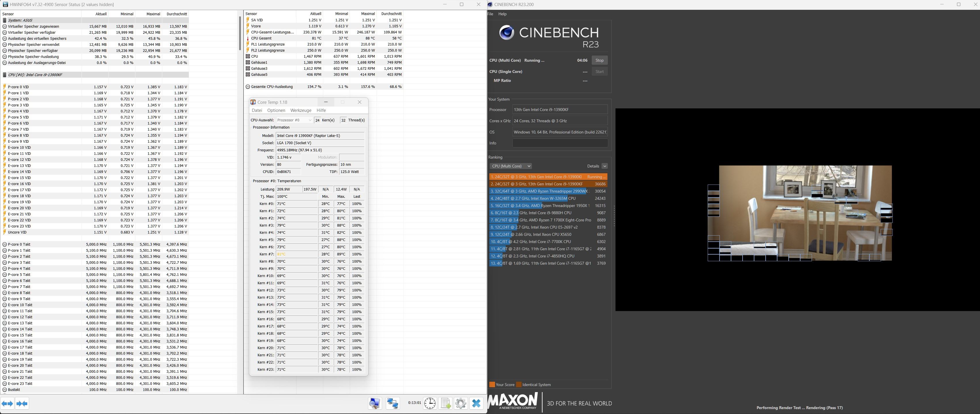
Task: Select ranking entry Core i7-7700K
Action: pos(548,242)
